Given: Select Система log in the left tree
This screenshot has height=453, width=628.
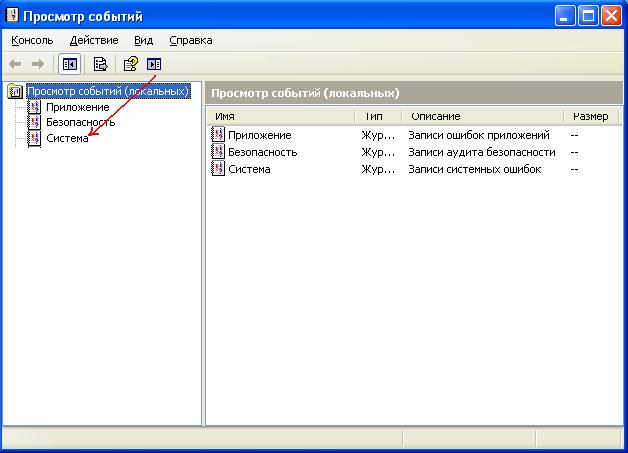Looking at the screenshot, I should click(x=67, y=138).
